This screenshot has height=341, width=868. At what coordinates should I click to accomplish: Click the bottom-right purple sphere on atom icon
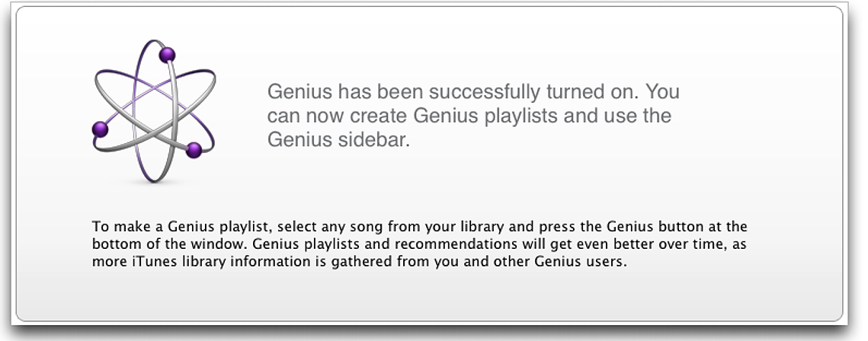click(x=194, y=150)
